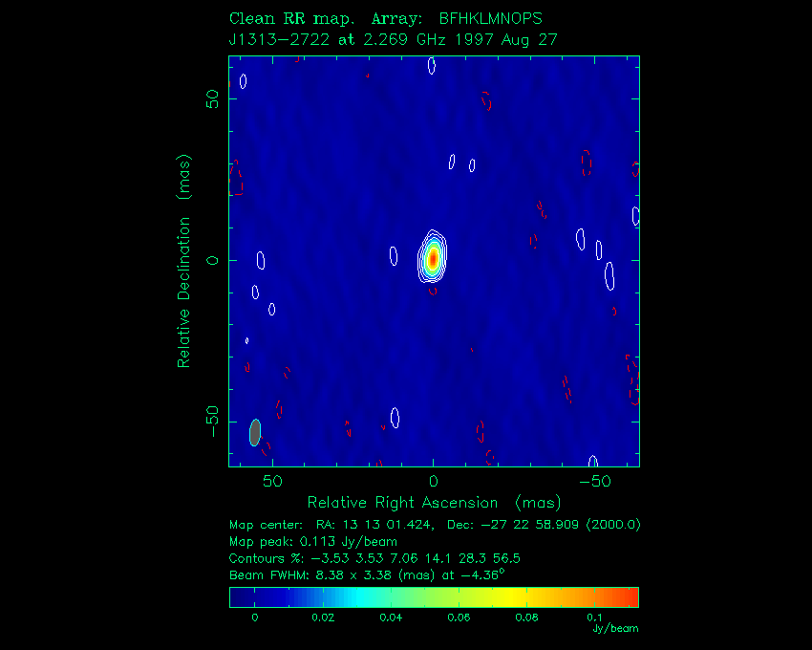The image size is (812, 650).
Task: Click the '-50' label on the declination axis
Action: pos(212,422)
